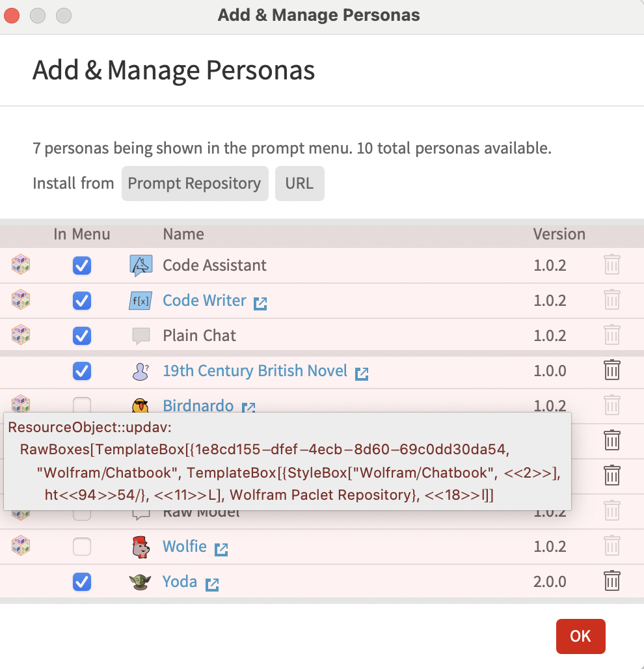644x669 pixels.
Task: Click the OK button
Action: pos(580,636)
